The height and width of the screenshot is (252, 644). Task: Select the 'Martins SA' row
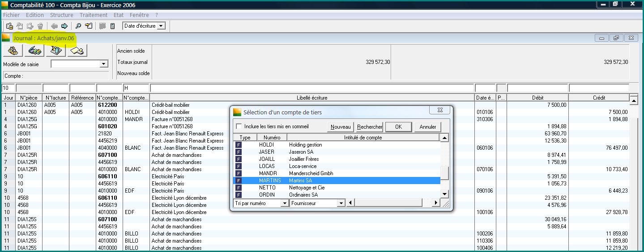pyautogui.click(x=337, y=181)
